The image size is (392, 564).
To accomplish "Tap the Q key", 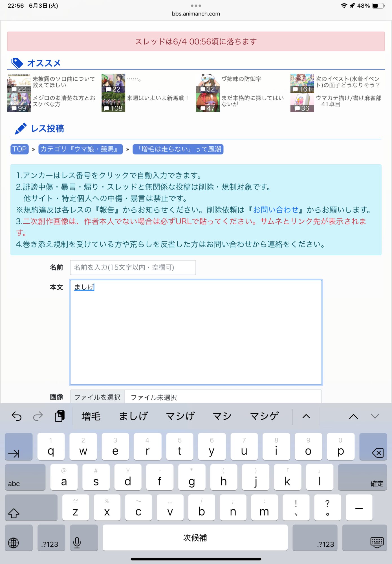I will click(x=51, y=447).
